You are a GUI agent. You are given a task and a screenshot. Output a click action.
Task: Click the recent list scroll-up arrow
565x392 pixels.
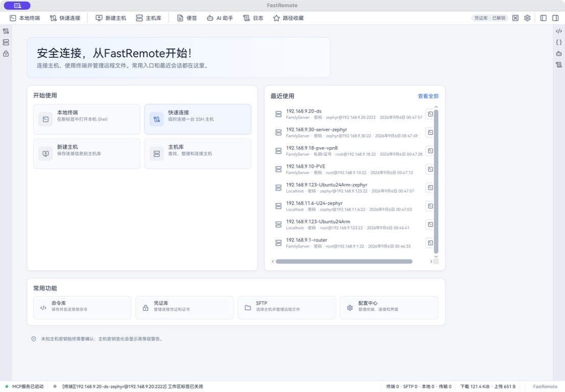tap(436, 107)
